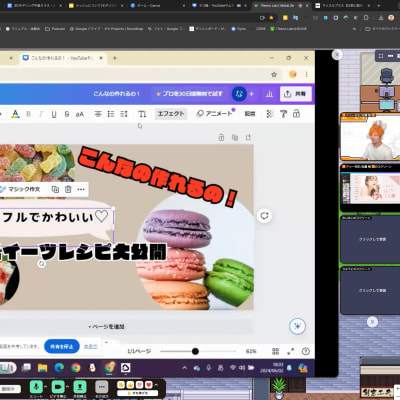The width and height of the screenshot is (400, 400).
Task: Toggle video camera in meeting bar
Action: pos(58,387)
